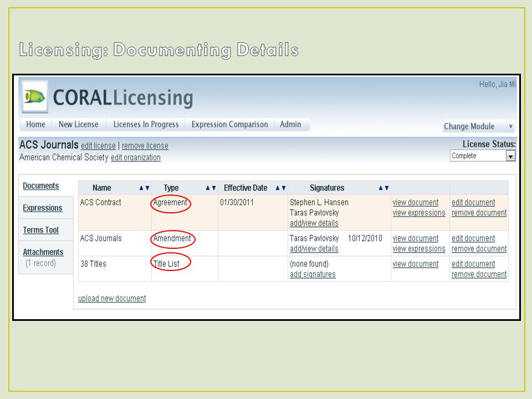Sort Effective Date descending arrow
This screenshot has width=532, height=399.
pos(284,188)
